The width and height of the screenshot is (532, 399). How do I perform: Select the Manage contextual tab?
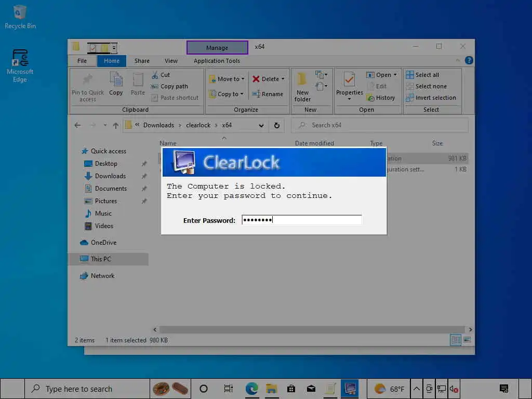click(217, 47)
